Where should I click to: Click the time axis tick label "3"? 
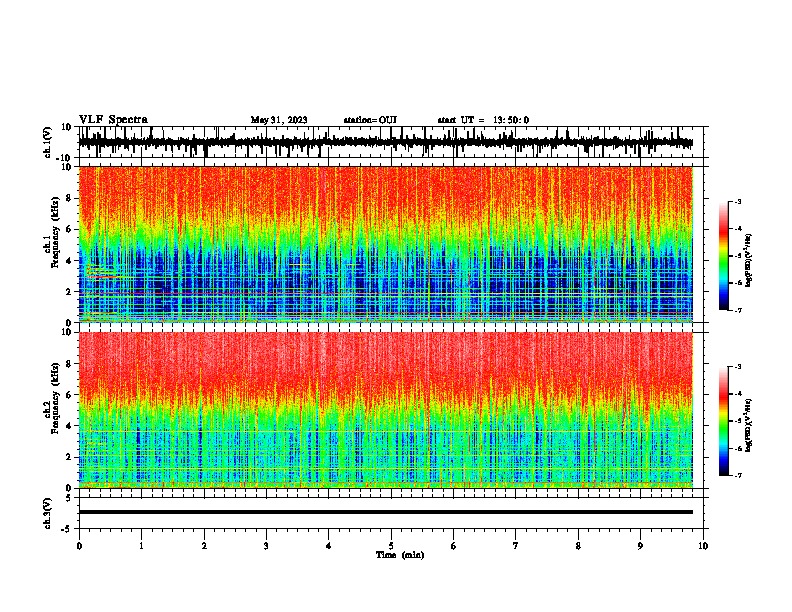[x=266, y=546]
